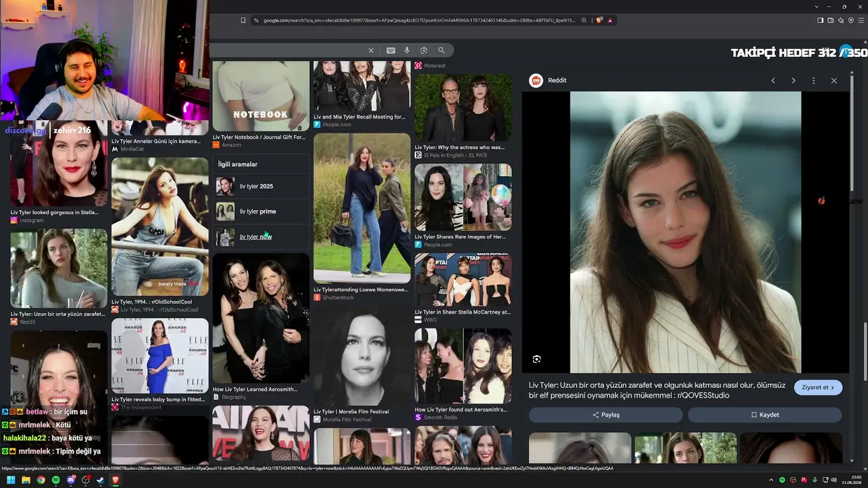Screen dimensions: 868x488
Task: Open Brave browser from the taskbar
Action: tap(115, 481)
